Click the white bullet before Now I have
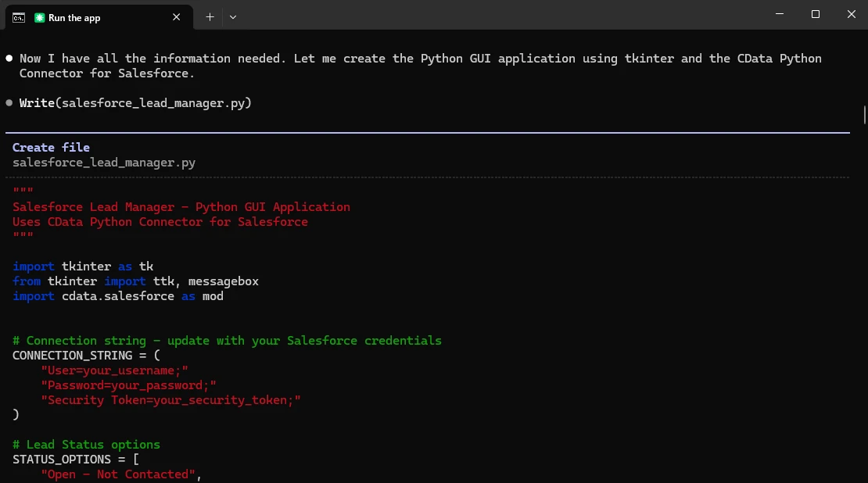Viewport: 868px width, 483px height. click(9, 59)
